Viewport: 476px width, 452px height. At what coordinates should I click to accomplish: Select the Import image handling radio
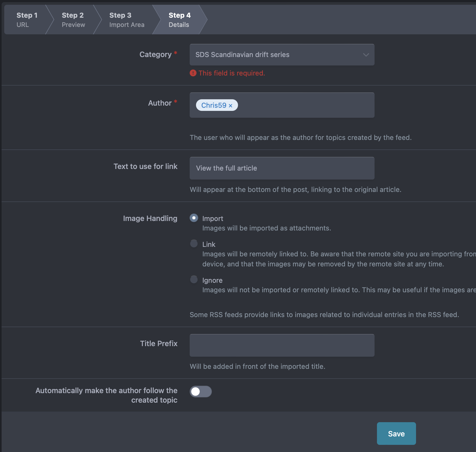pos(194,218)
